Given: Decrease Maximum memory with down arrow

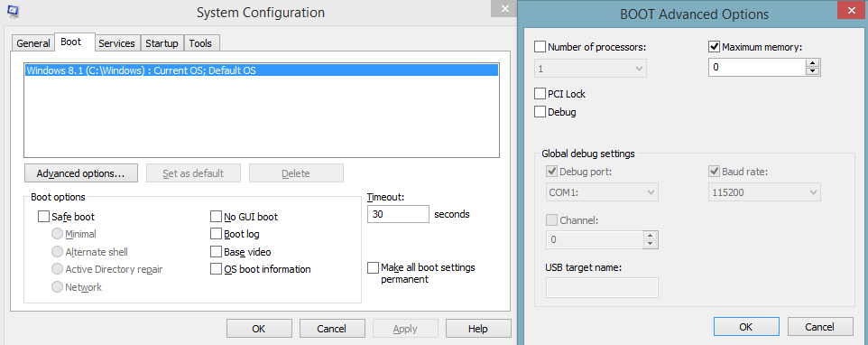Looking at the screenshot, I should 813,71.
